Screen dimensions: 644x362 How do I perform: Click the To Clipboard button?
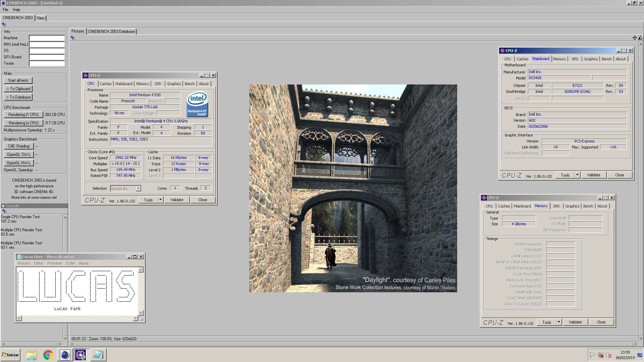18,89
